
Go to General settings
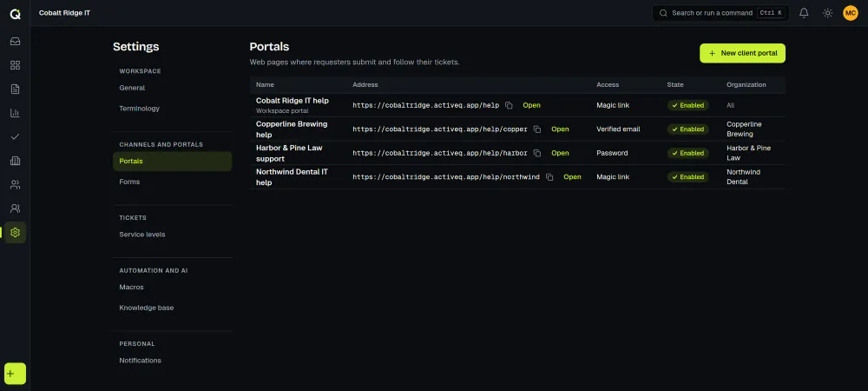tap(172, 88)
